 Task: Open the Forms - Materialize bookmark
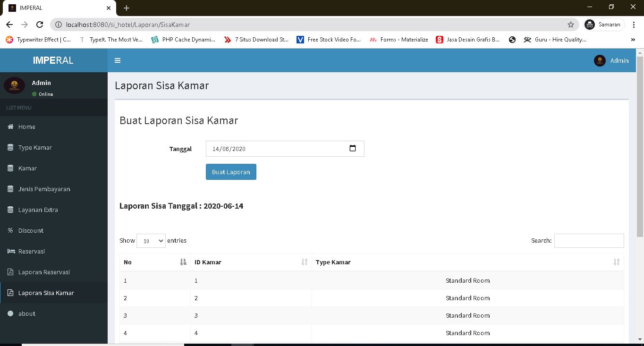click(398, 40)
